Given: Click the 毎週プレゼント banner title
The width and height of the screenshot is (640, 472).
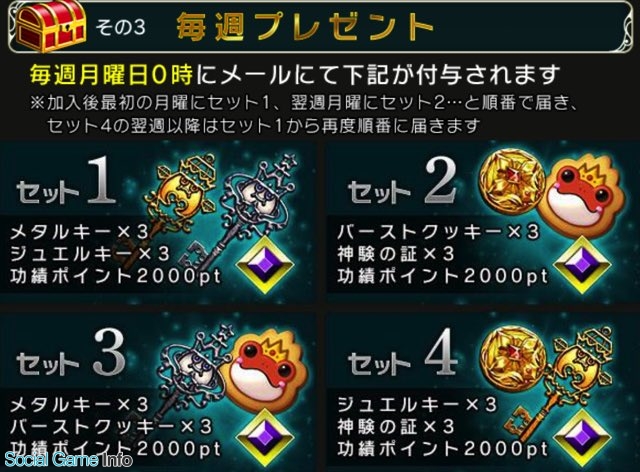Looking at the screenshot, I should click(305, 27).
